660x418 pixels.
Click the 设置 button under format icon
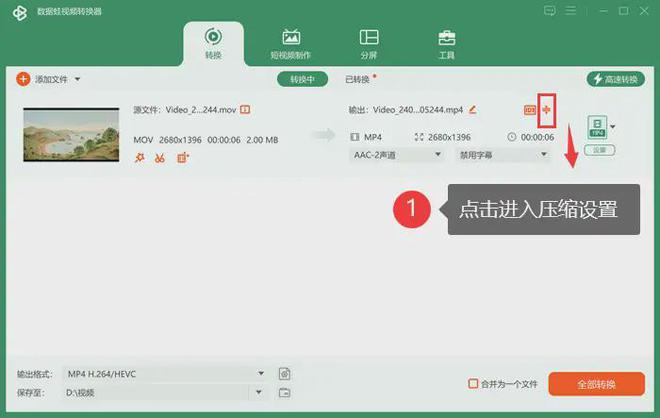click(x=599, y=150)
